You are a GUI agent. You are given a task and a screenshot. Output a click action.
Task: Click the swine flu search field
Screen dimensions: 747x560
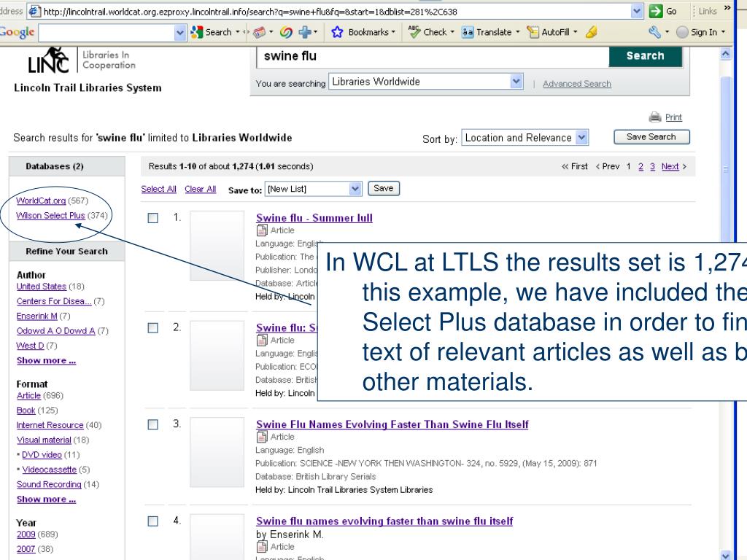[x=433, y=56]
